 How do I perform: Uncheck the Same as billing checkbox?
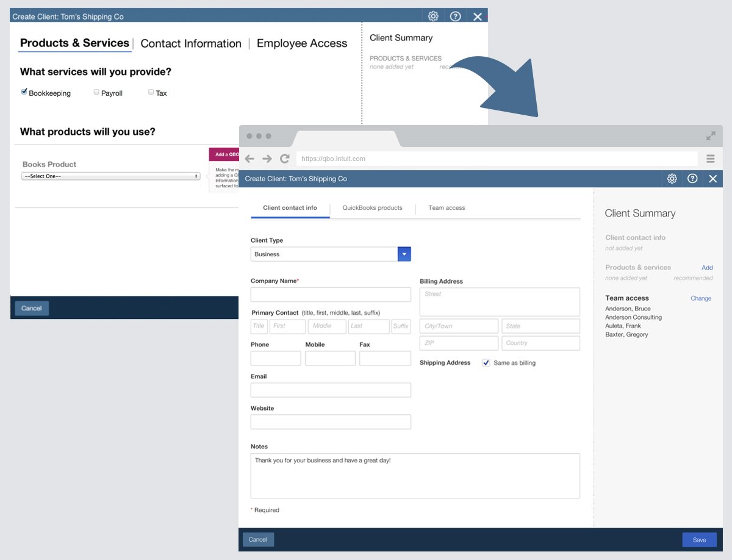tap(486, 363)
